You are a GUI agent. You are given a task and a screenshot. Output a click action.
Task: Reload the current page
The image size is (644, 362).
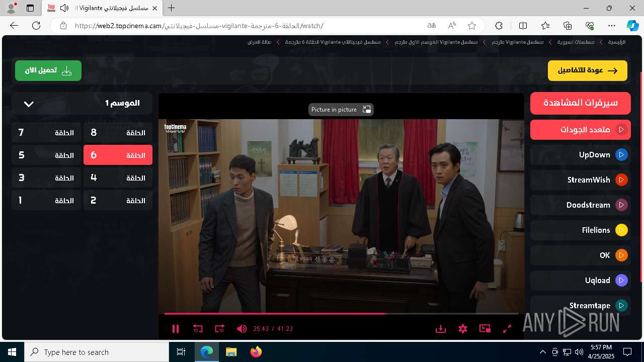[36, 26]
